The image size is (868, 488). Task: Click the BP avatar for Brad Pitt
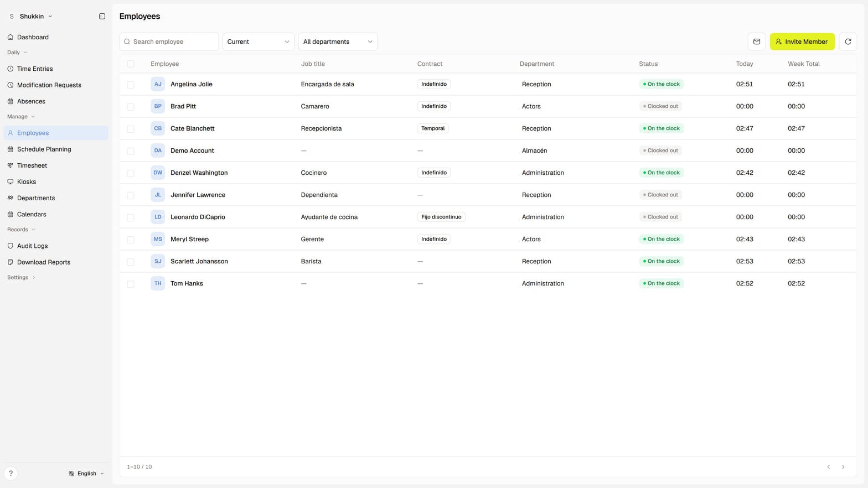[158, 106]
